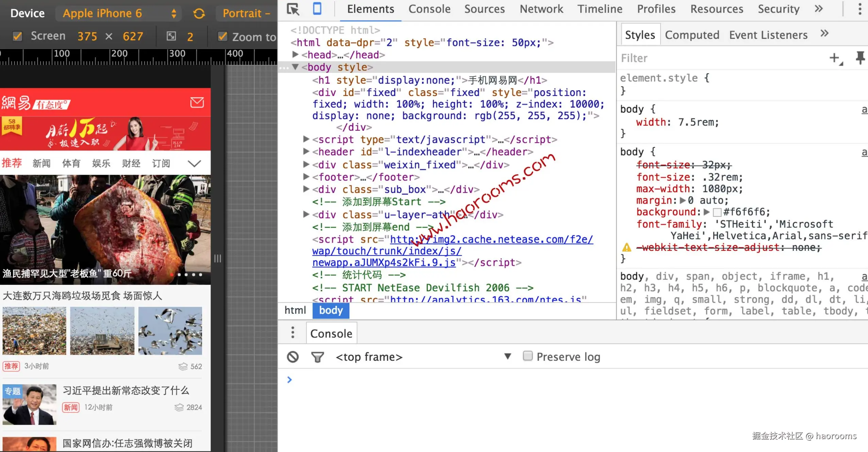The width and height of the screenshot is (868, 452).
Task: Click the inspect element cursor icon
Action: tap(293, 9)
